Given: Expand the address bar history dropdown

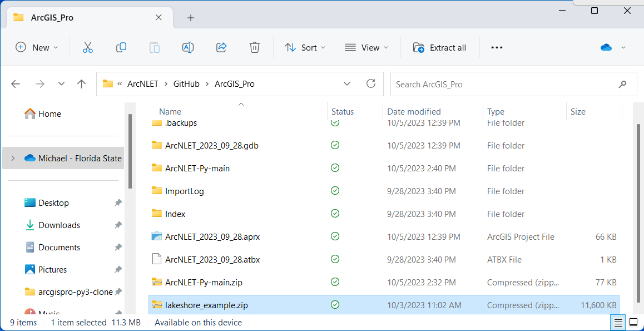Looking at the screenshot, I should tap(346, 84).
